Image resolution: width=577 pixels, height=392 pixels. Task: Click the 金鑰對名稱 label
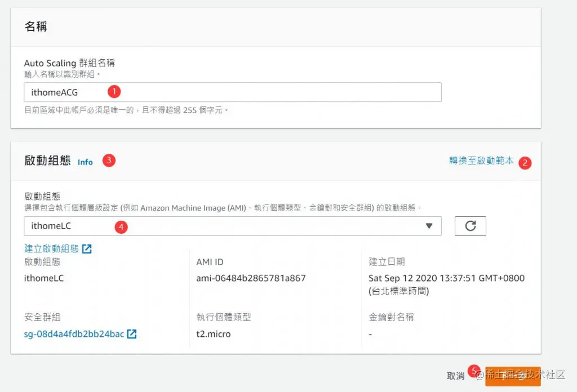(391, 317)
